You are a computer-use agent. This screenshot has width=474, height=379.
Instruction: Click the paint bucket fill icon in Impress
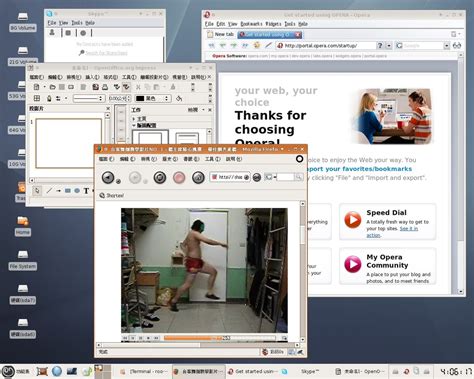click(179, 98)
